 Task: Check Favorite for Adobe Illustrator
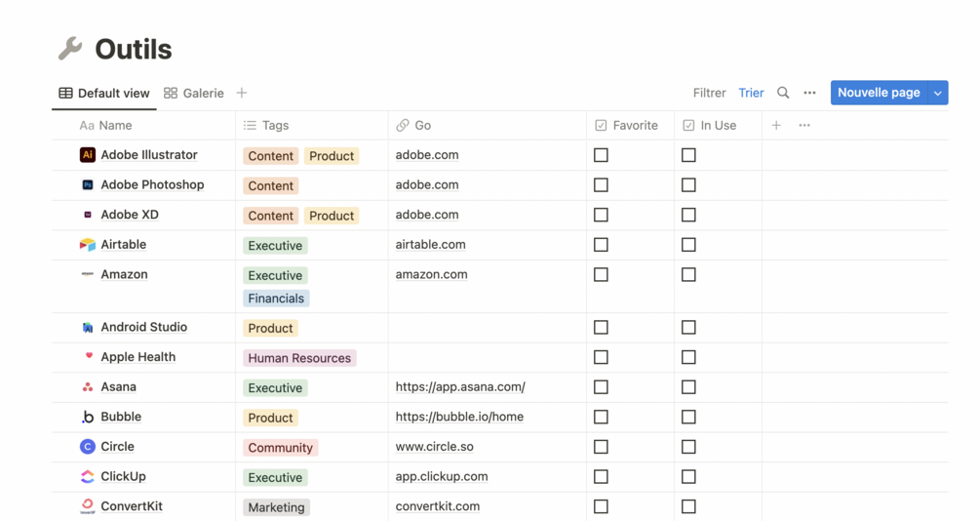[x=601, y=155]
